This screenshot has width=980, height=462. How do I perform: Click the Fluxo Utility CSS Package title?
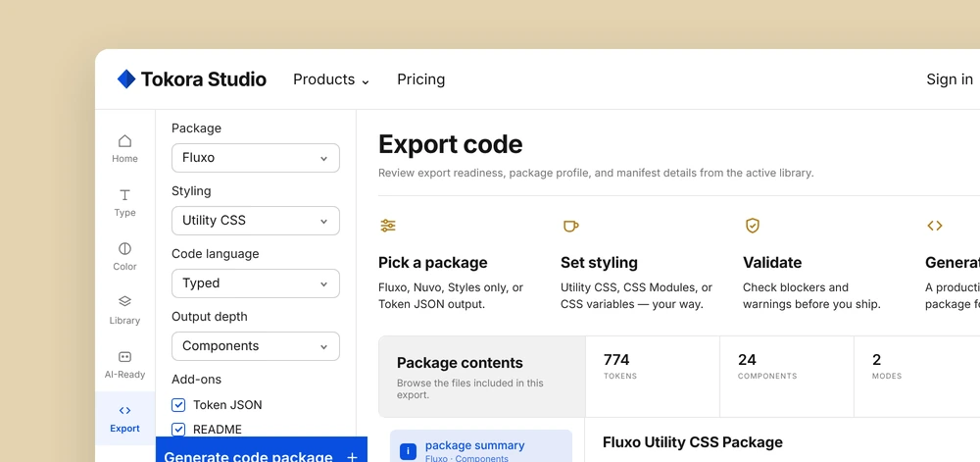(693, 442)
